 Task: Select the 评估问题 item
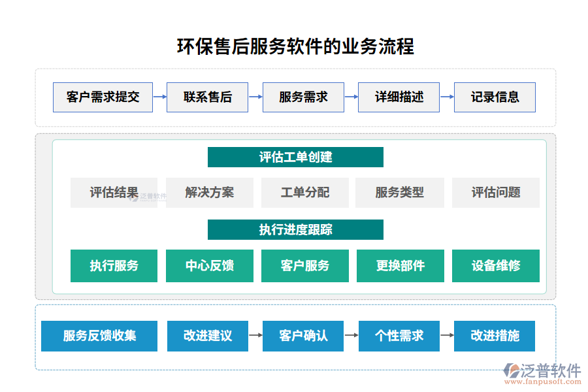[x=495, y=193]
